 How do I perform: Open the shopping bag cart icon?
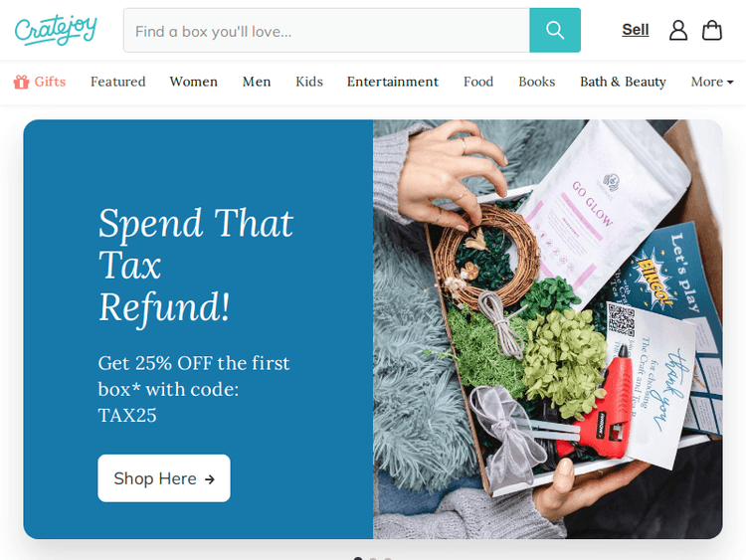click(712, 30)
